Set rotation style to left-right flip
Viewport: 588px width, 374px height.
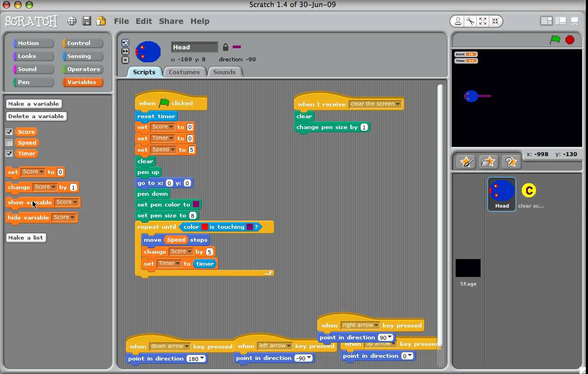tap(125, 51)
